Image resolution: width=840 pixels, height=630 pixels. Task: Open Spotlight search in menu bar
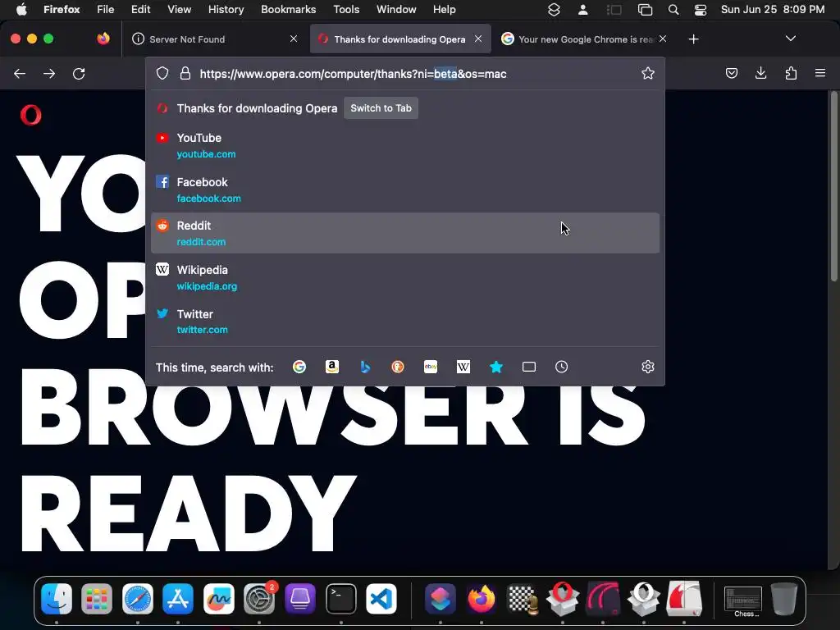673,10
